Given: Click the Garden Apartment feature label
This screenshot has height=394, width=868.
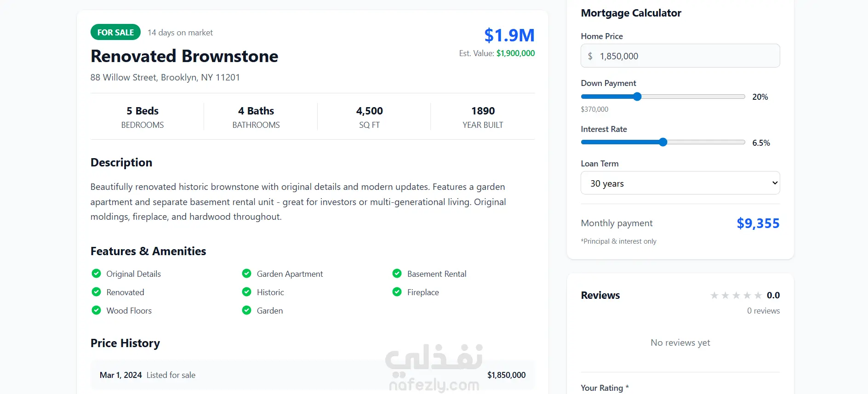Looking at the screenshot, I should (x=290, y=274).
